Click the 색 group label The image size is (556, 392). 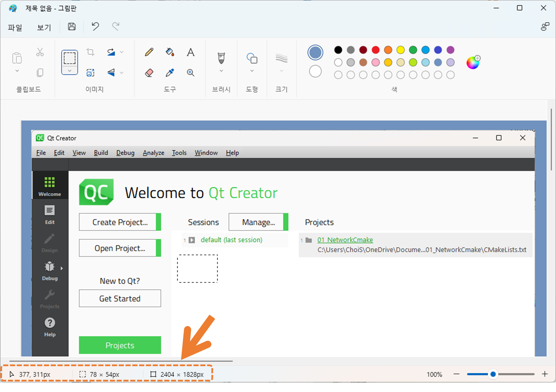click(x=394, y=89)
